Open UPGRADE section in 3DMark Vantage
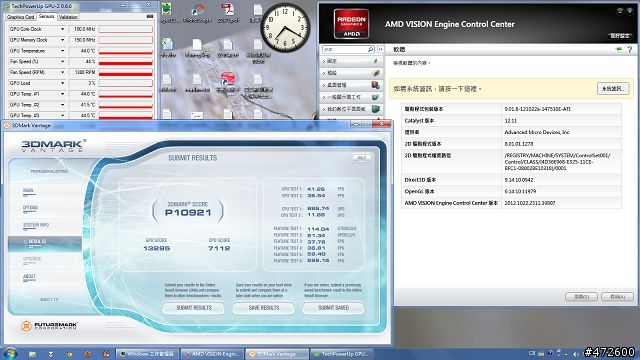The image size is (640, 360). point(32,259)
